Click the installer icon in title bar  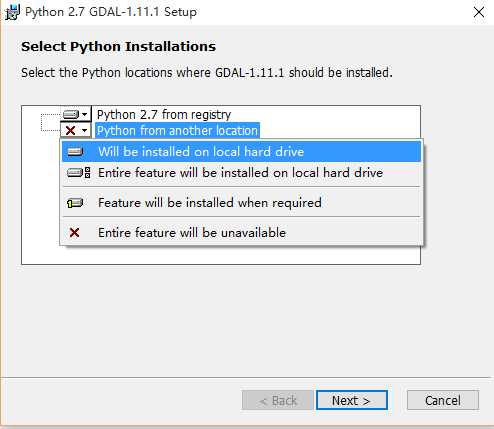pos(12,13)
